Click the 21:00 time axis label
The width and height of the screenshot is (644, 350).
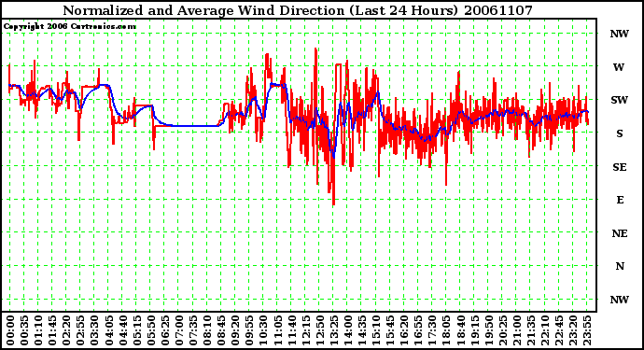pyautogui.click(x=516, y=330)
